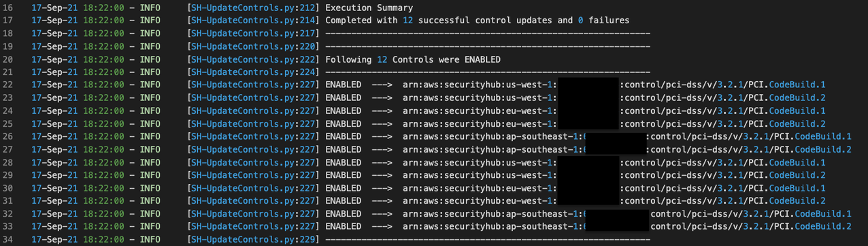The width and height of the screenshot is (868, 246).
Task: Open SH-UpdateControls.py:222 source link
Action: coord(252,59)
